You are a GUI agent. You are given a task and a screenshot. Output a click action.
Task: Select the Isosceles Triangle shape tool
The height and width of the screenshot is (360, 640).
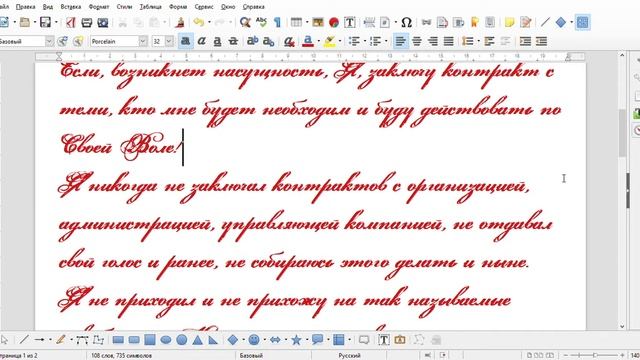pos(198,340)
